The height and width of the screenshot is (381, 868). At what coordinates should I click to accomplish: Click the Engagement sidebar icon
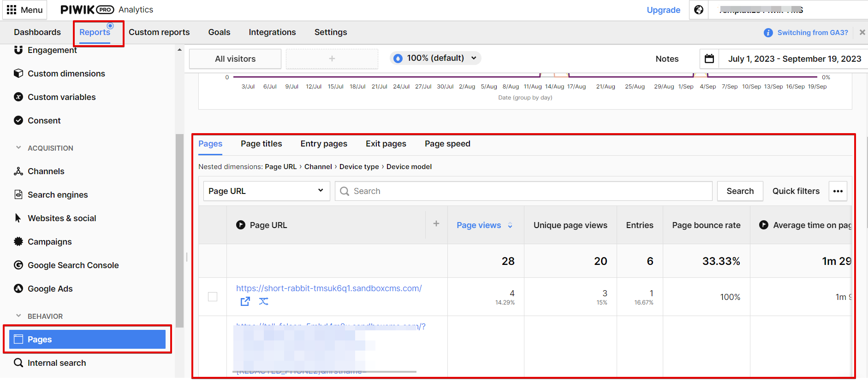pyautogui.click(x=18, y=50)
